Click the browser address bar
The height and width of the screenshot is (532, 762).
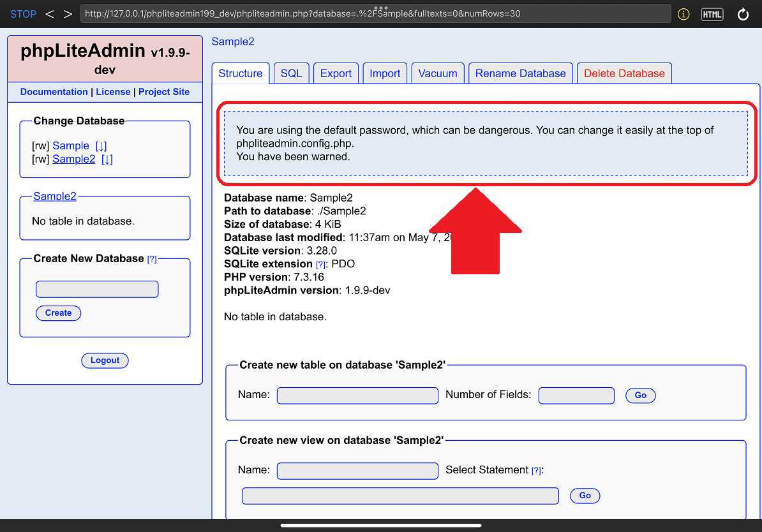coord(376,13)
